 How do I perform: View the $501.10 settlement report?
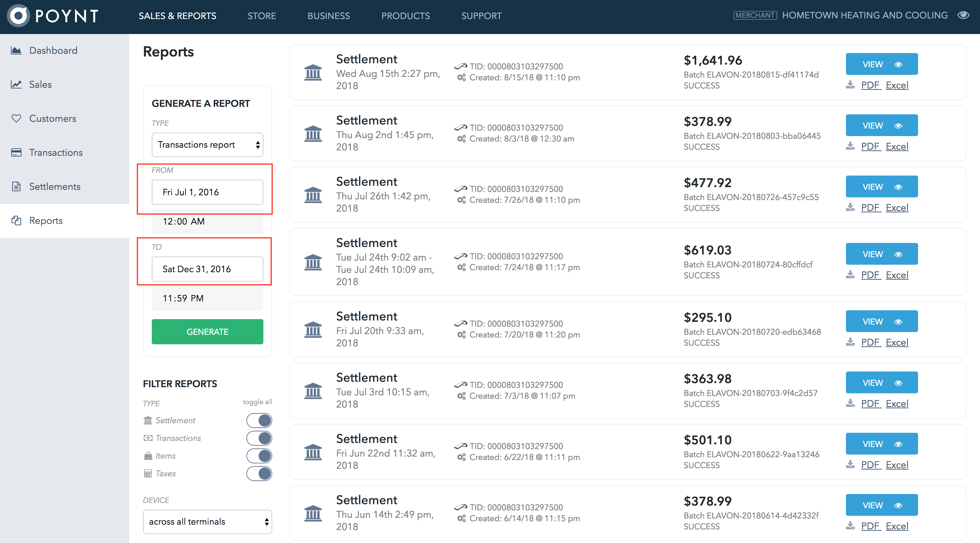[882, 443]
